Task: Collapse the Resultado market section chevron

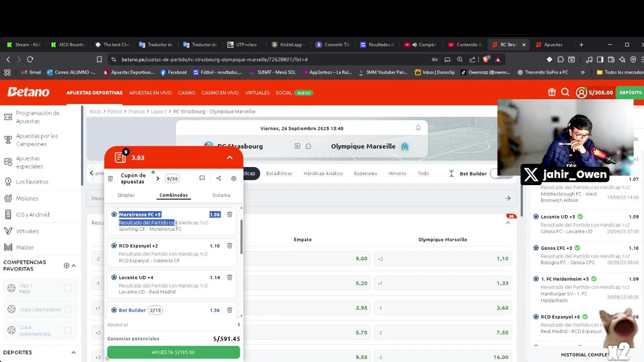Action: point(508,223)
